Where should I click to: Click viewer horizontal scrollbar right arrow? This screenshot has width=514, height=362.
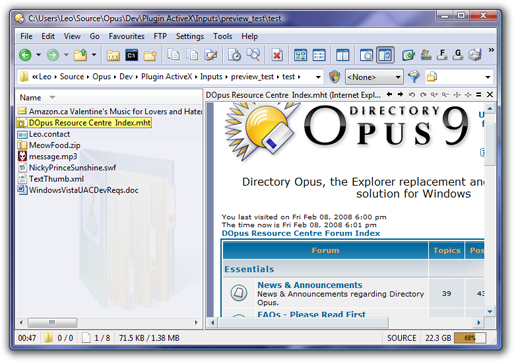click(x=479, y=322)
